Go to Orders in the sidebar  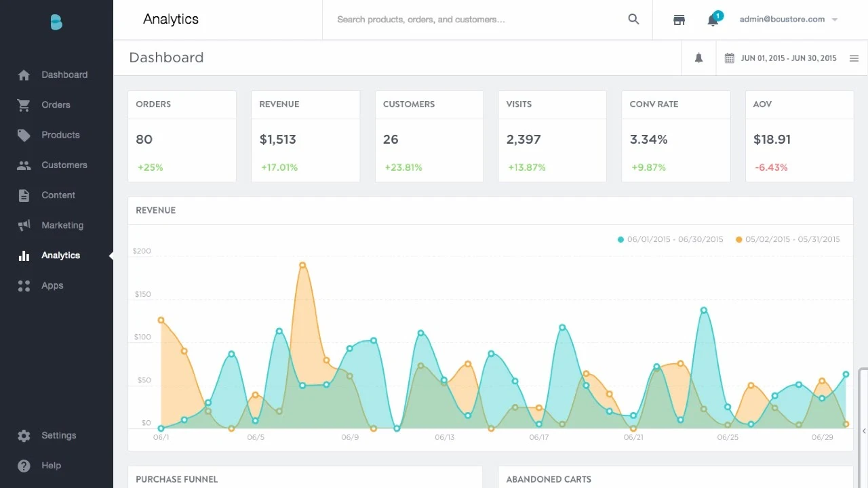(56, 105)
